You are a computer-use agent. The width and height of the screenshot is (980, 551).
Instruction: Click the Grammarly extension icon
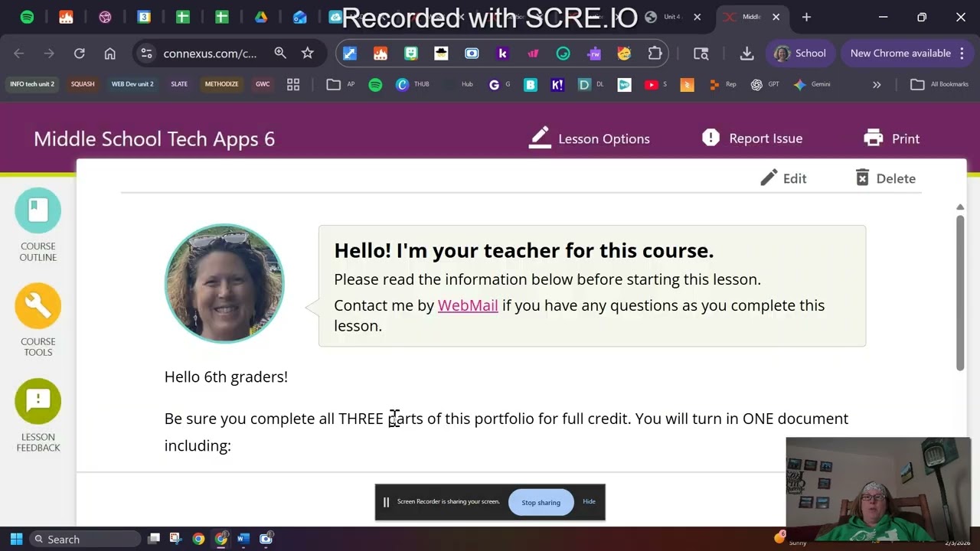(563, 54)
